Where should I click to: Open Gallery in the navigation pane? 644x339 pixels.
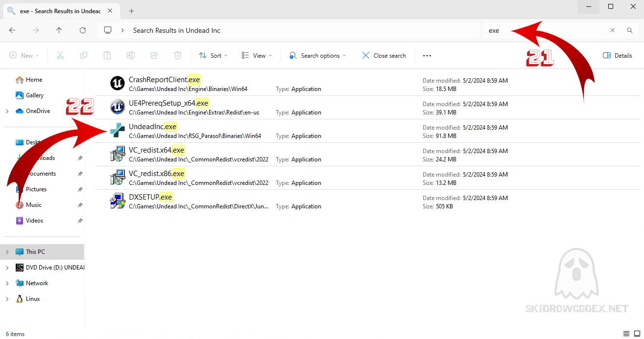35,95
